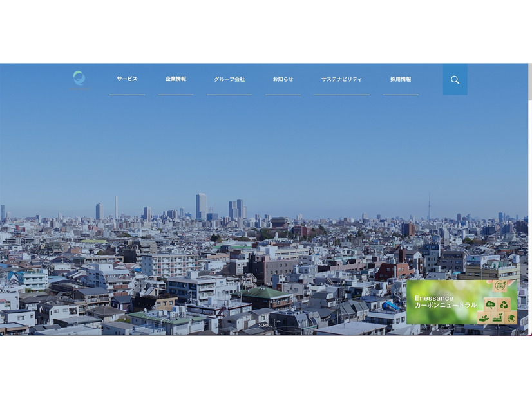This screenshot has width=532, height=399.
Task: Click the factory icon on the banner
Action: (497, 318)
